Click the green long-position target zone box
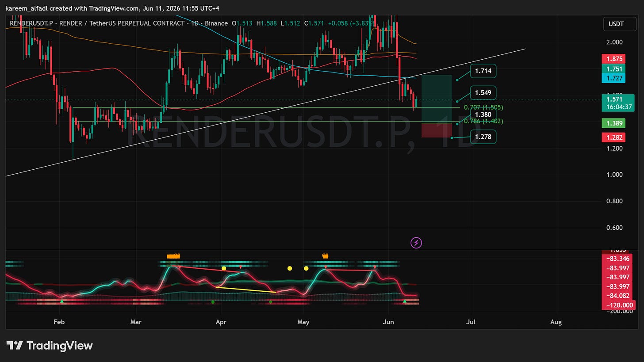The width and height of the screenshot is (644, 362). click(437, 99)
